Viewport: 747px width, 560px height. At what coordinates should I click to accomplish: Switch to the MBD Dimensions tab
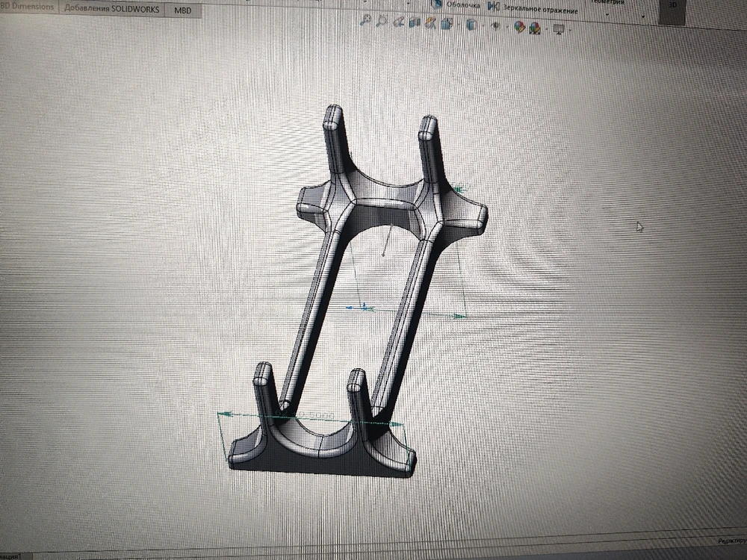pos(28,7)
